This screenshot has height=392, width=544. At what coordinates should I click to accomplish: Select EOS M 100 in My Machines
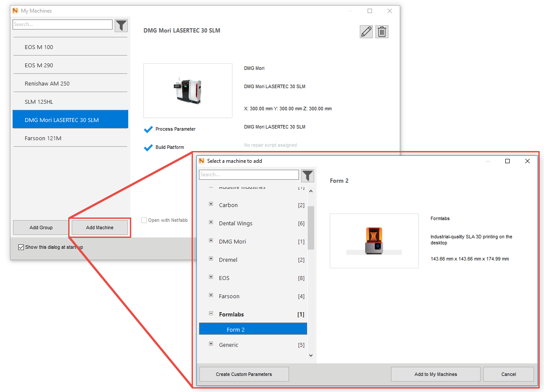70,47
